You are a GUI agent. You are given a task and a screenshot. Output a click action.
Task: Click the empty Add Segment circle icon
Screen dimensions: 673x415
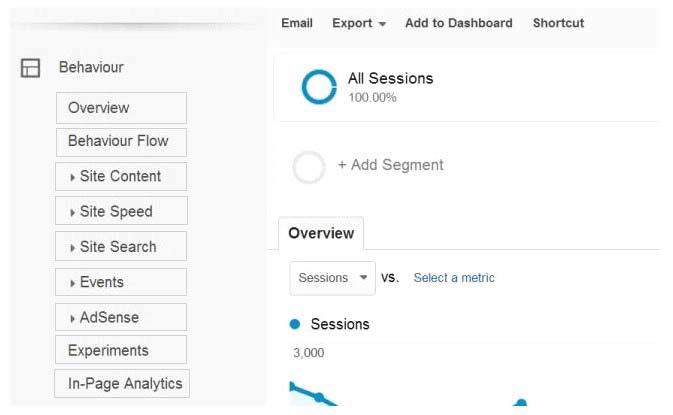point(309,167)
